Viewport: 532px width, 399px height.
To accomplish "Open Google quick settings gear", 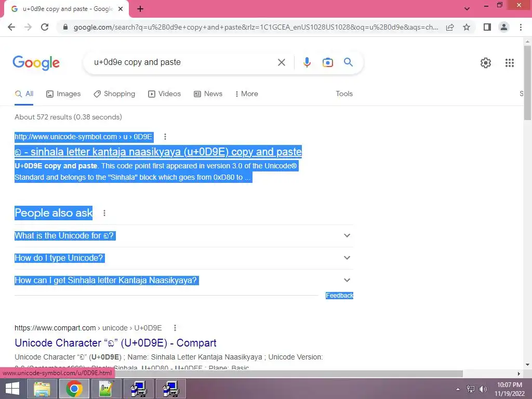I will (x=486, y=63).
